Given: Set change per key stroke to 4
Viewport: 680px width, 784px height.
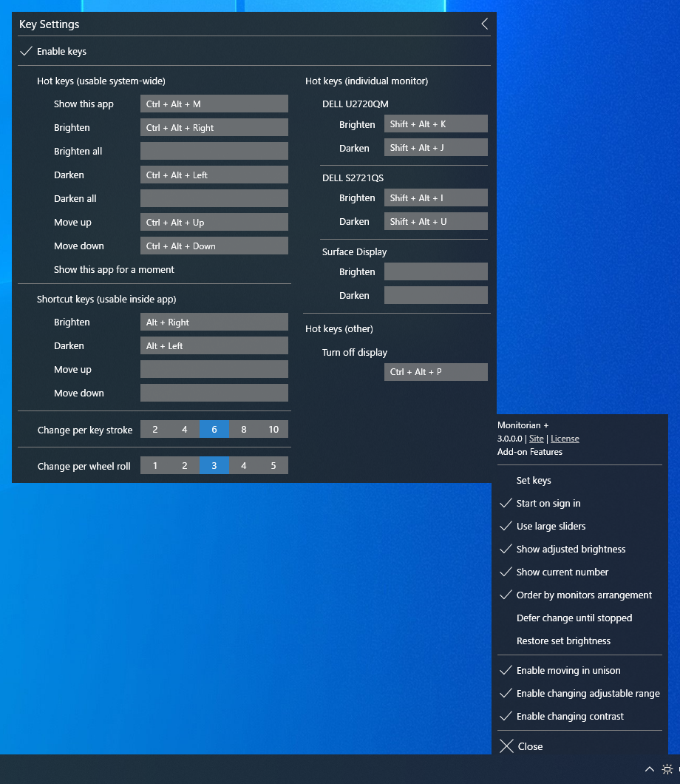Looking at the screenshot, I should click(184, 430).
